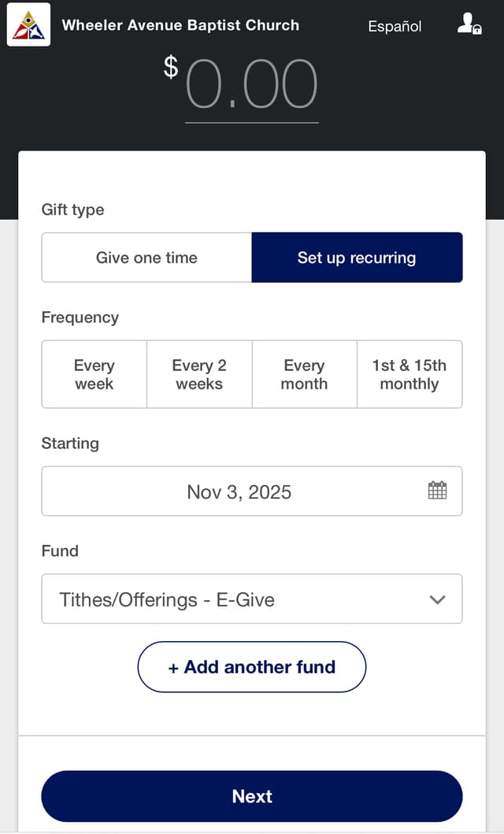504x834 pixels.
Task: Switch language to Español
Action: (x=394, y=26)
